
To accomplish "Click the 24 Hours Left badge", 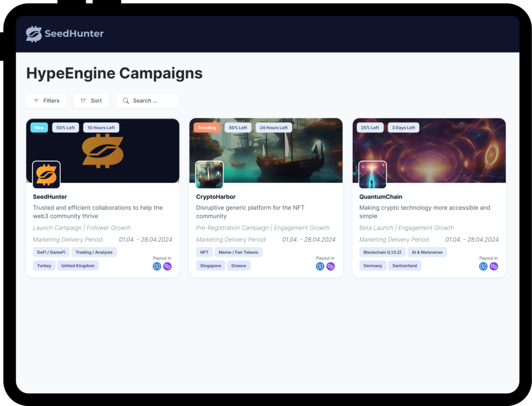I will 273,128.
